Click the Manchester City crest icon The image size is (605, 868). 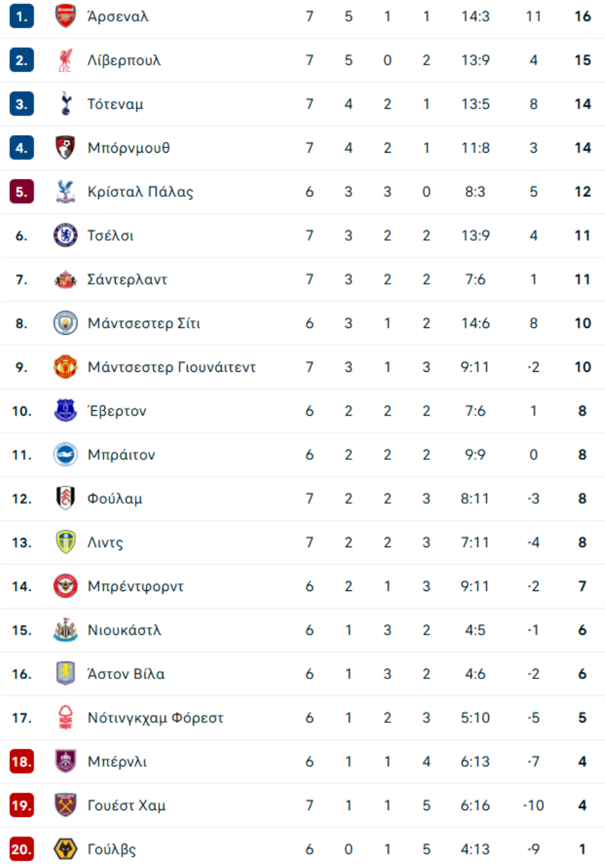pyautogui.click(x=65, y=323)
